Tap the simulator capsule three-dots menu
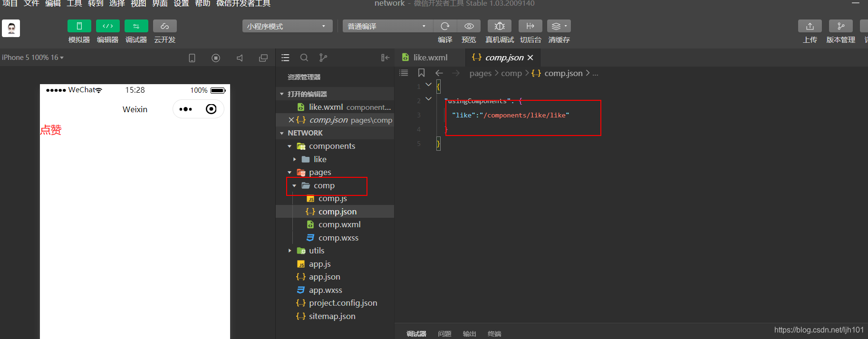The width and height of the screenshot is (868, 339). 185,109
